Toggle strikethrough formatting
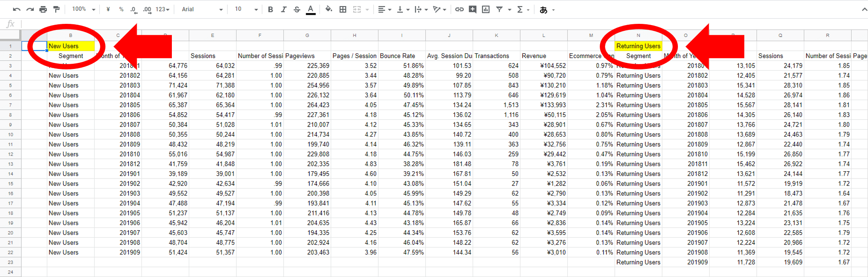The image size is (868, 277). tap(297, 9)
